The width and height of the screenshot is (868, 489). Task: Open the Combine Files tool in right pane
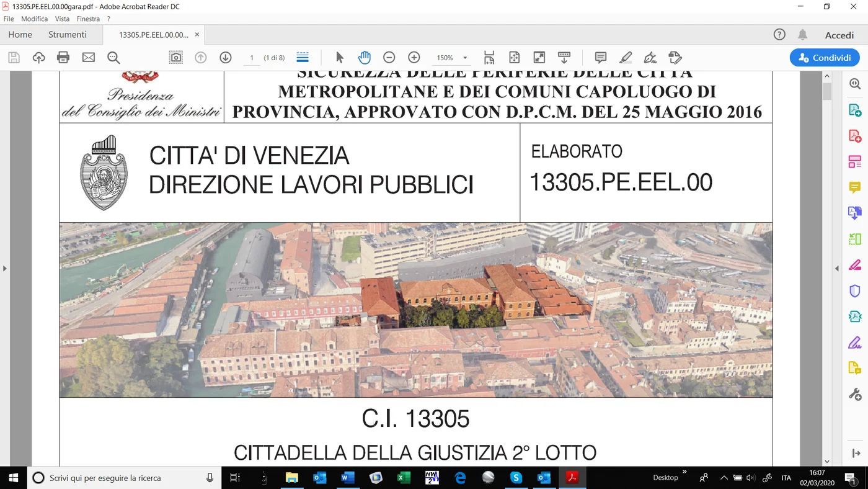(x=855, y=213)
